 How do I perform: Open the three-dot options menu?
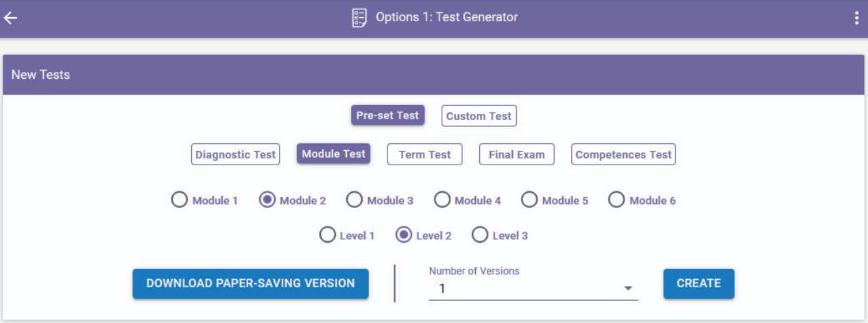coord(856,19)
